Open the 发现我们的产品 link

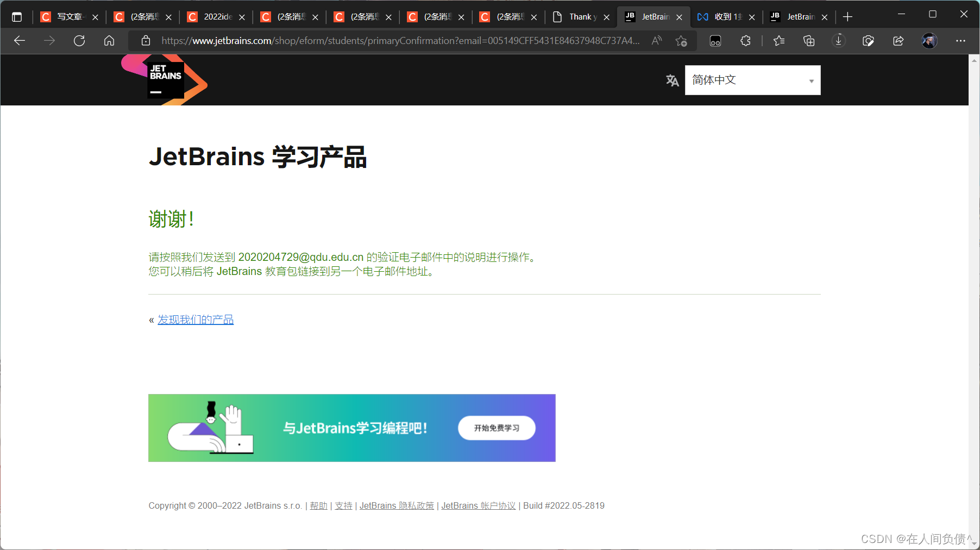pyautogui.click(x=196, y=320)
